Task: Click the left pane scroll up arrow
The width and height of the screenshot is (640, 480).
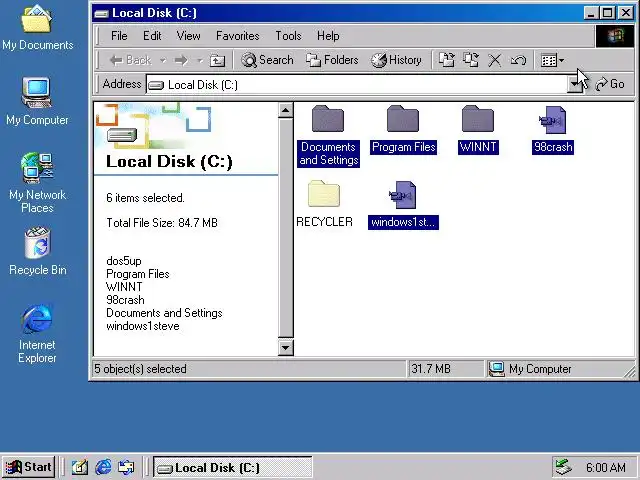Action: tap(285, 110)
